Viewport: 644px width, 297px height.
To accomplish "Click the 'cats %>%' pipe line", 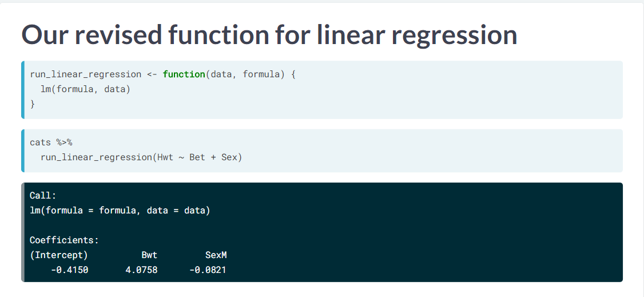I will 51,142.
